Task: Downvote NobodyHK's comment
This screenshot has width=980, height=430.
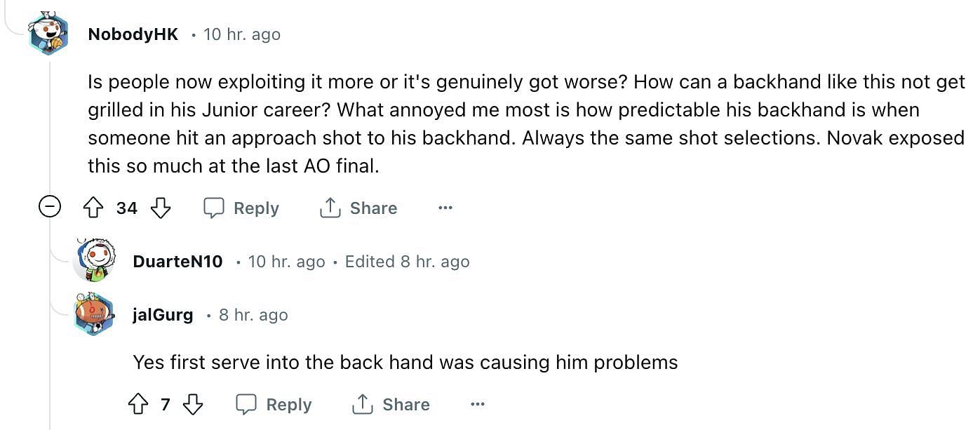Action: pos(161,208)
